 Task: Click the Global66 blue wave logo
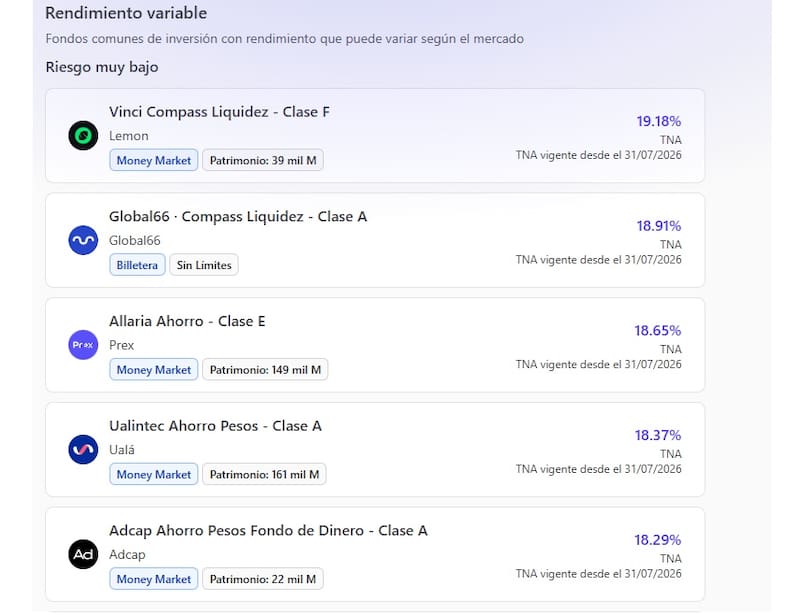click(83, 240)
